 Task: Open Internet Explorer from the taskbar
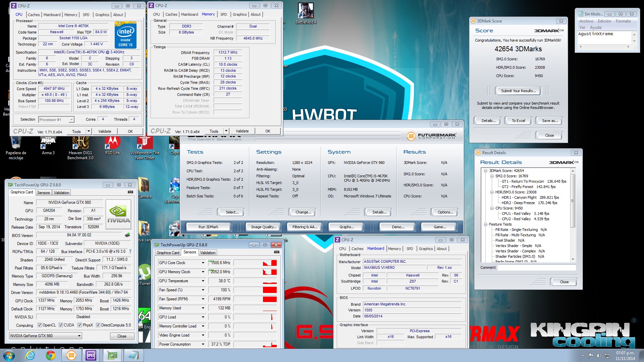pyautogui.click(x=30, y=355)
